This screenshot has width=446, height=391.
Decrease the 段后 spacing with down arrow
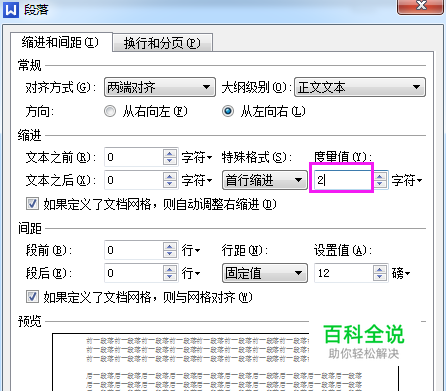tap(170, 277)
